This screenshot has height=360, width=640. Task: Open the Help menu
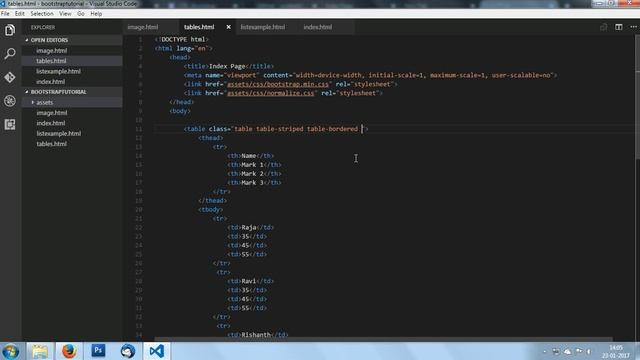tap(96, 13)
